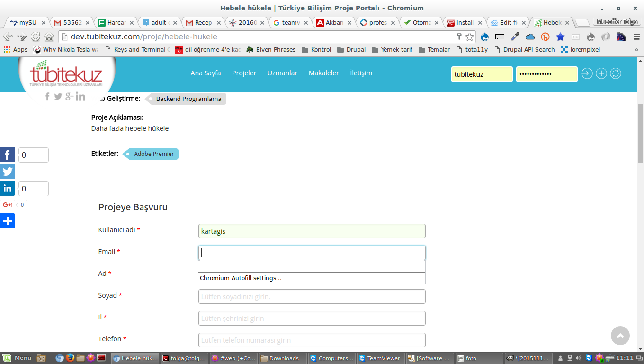Open the Uzmanlar navigation item

coord(282,73)
